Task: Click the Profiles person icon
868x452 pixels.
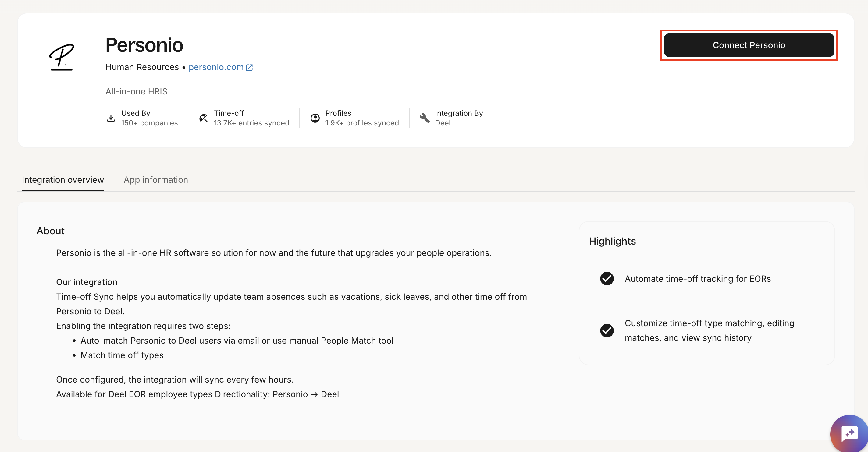Action: (315, 118)
